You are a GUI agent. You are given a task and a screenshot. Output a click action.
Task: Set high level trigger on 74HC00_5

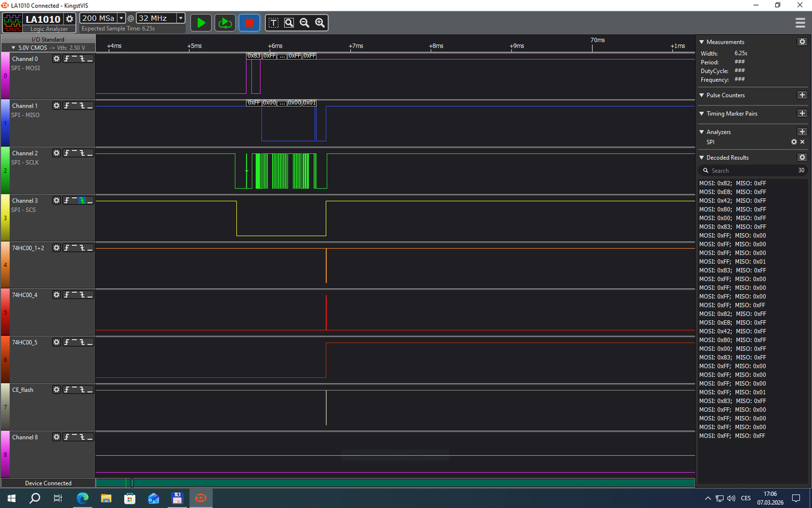74,342
